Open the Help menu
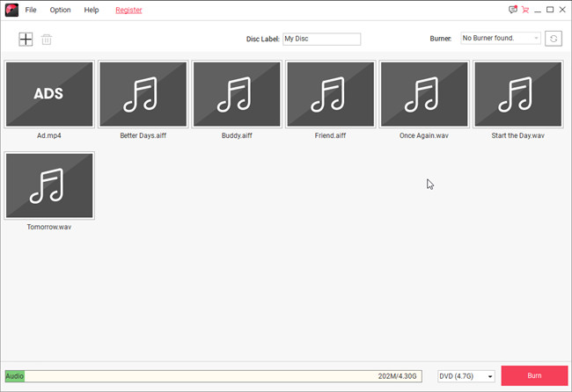The image size is (572, 392). (92, 10)
